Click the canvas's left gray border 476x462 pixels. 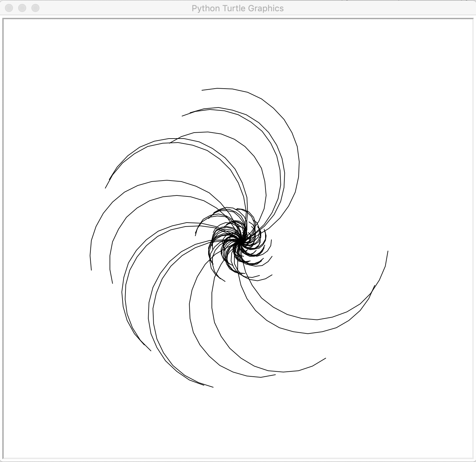point(3,231)
